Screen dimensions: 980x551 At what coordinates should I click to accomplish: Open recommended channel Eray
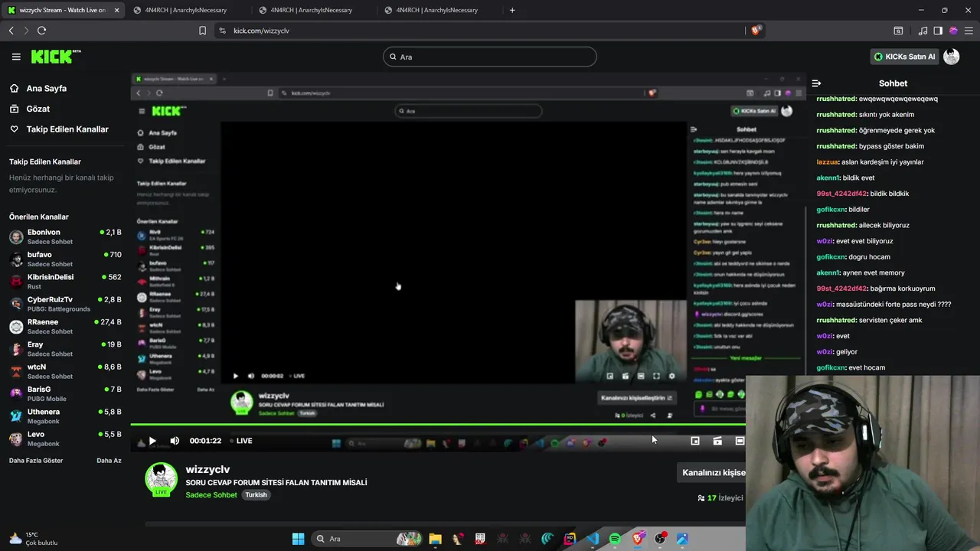(65, 349)
